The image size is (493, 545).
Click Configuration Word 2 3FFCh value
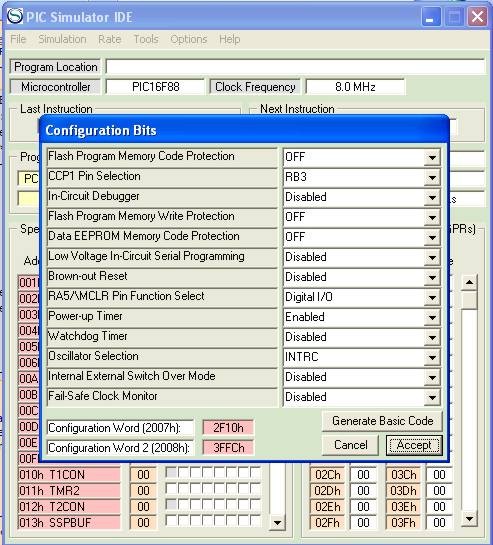coord(228,448)
